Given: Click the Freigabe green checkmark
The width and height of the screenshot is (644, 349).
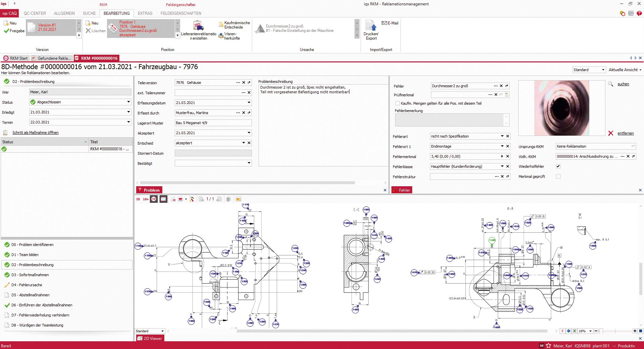Looking at the screenshot, I should 6,31.
